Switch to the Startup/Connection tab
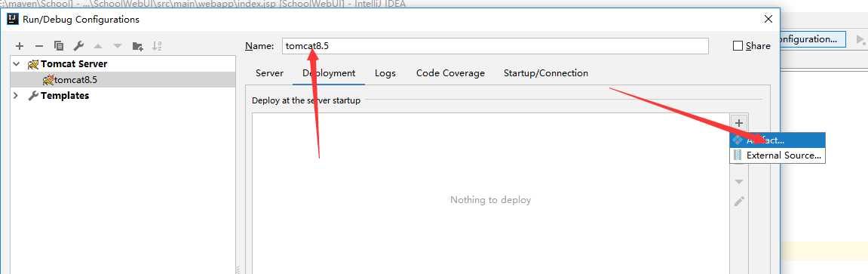This screenshot has width=868, height=274. [546, 73]
